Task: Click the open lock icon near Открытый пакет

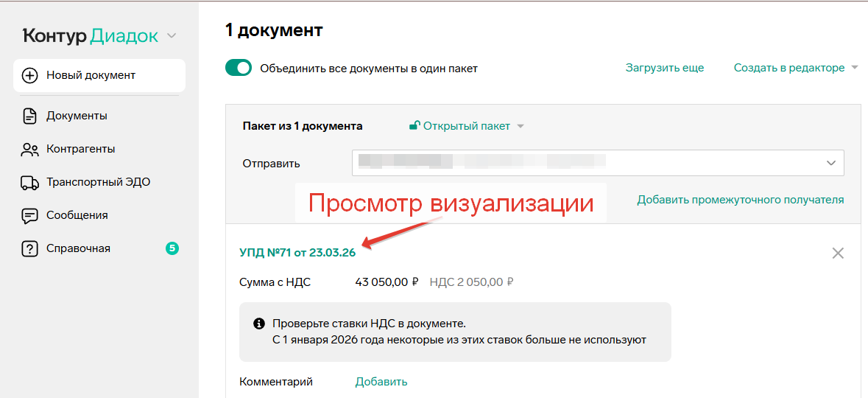Action: click(x=414, y=126)
